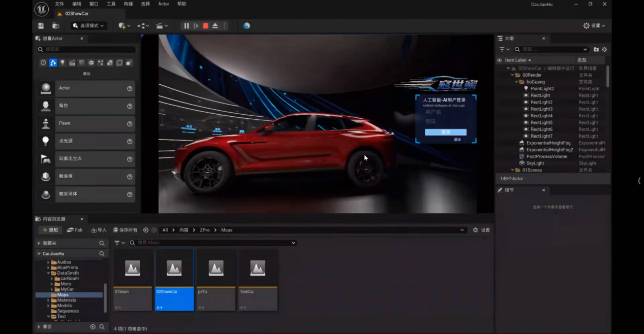644x334 pixels.
Task: Toggle the All Classes category filter in Place Actors
Action: pos(129,63)
